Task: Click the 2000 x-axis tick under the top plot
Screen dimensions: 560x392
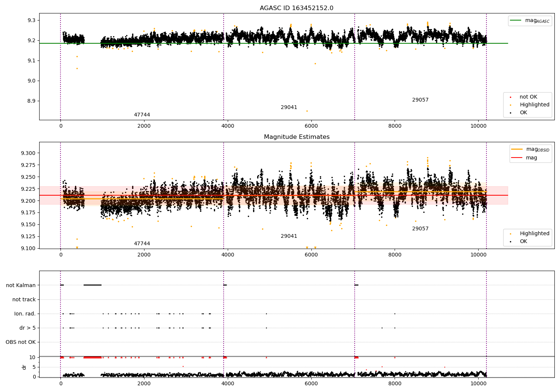Action: pos(144,126)
